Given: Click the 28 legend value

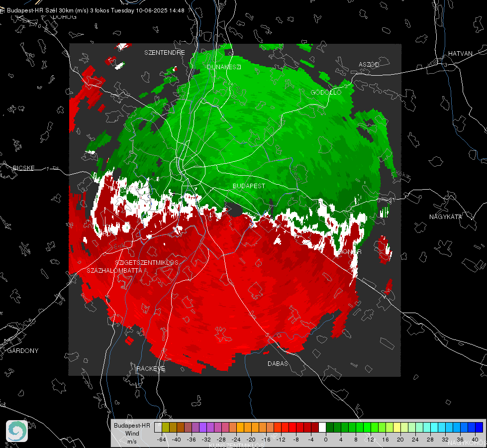Looking at the screenshot, I should [x=430, y=440].
